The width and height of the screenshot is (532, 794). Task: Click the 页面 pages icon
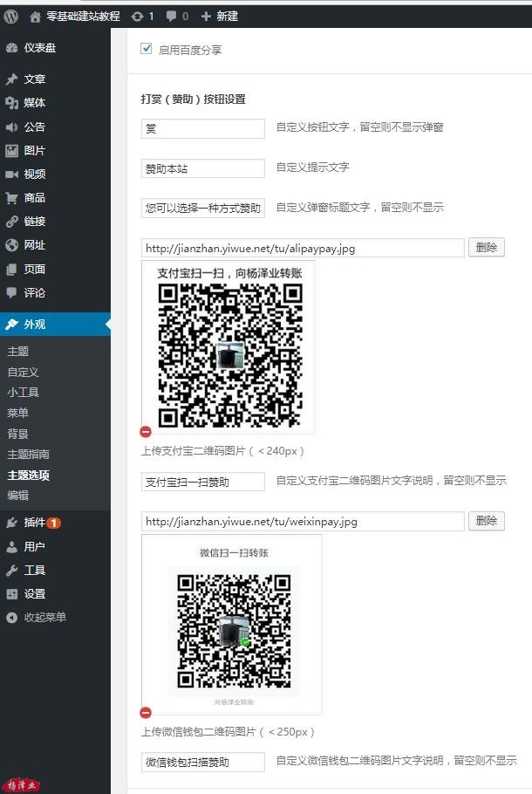(x=11, y=270)
